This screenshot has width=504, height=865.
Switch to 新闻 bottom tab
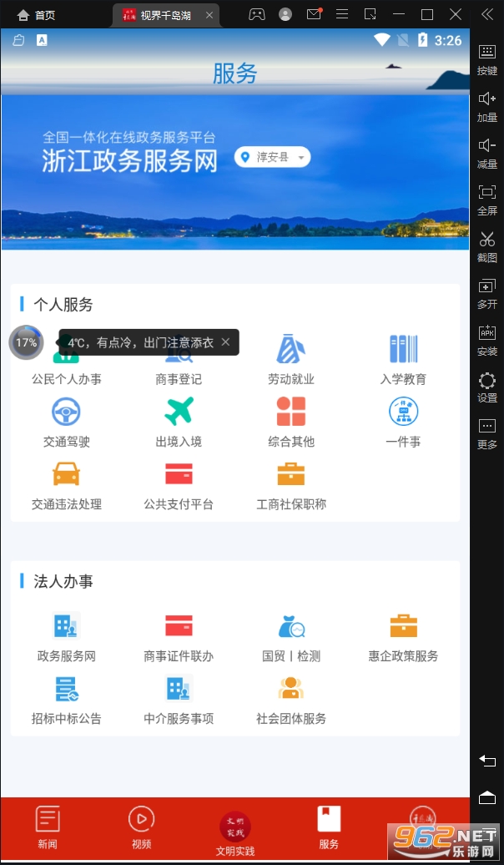click(x=48, y=827)
